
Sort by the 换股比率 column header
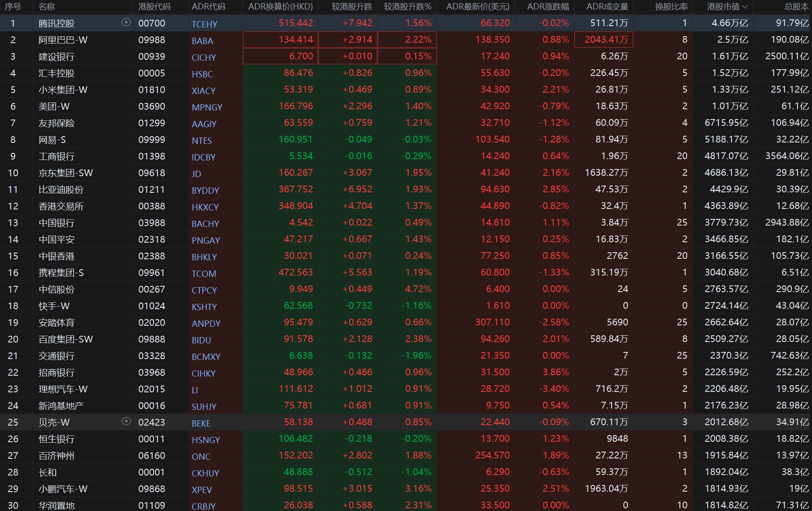671,7
